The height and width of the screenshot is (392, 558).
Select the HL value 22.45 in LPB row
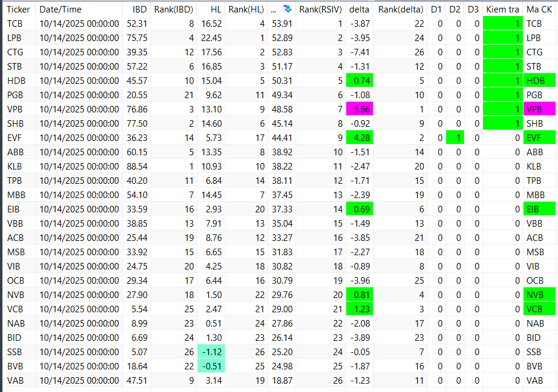[211, 37]
